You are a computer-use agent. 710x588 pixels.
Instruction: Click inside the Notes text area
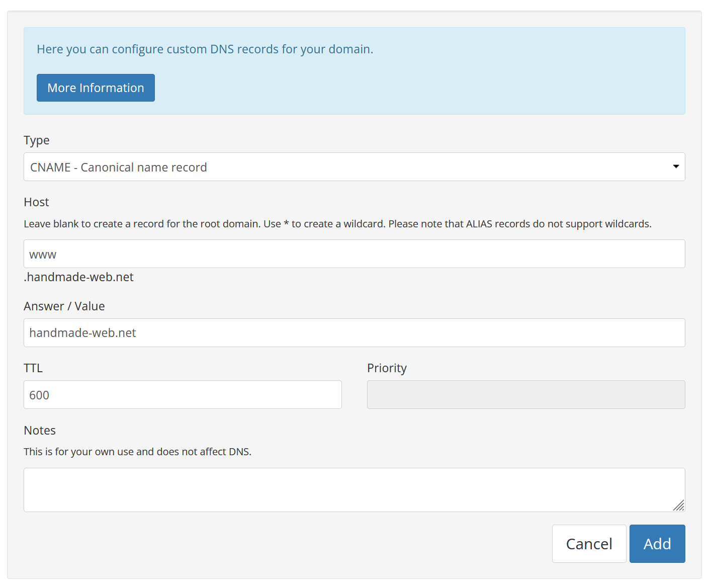coord(354,490)
